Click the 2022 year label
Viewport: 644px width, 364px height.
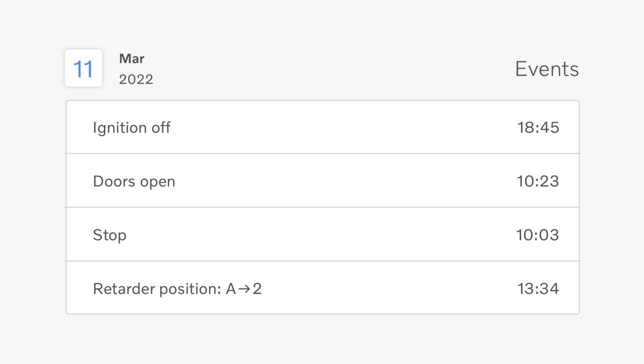tap(136, 79)
